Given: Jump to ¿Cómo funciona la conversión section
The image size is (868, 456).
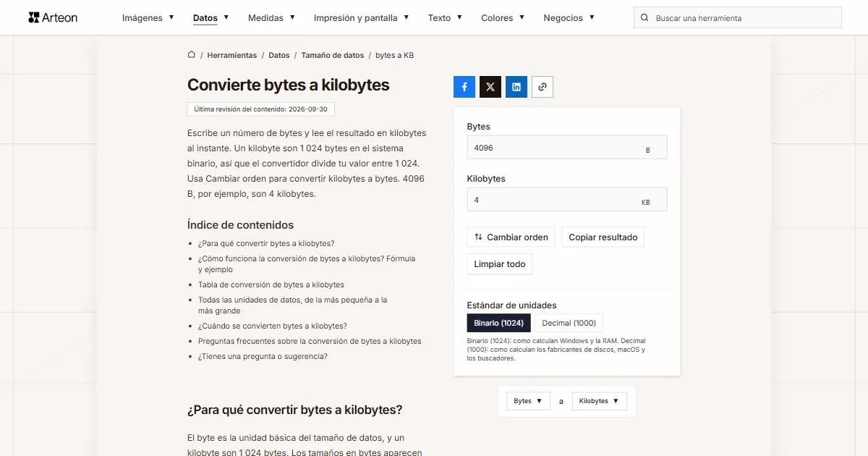Looking at the screenshot, I should click(307, 264).
